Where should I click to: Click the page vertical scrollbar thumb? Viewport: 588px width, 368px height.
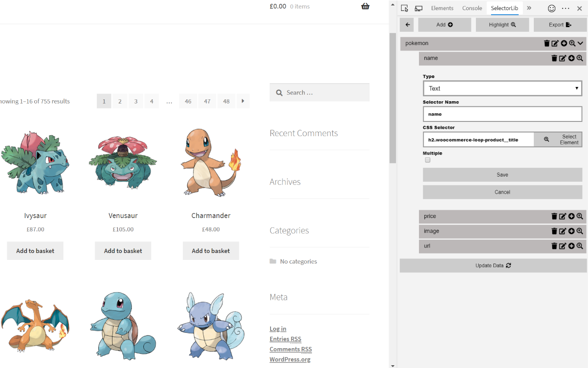(x=393, y=98)
